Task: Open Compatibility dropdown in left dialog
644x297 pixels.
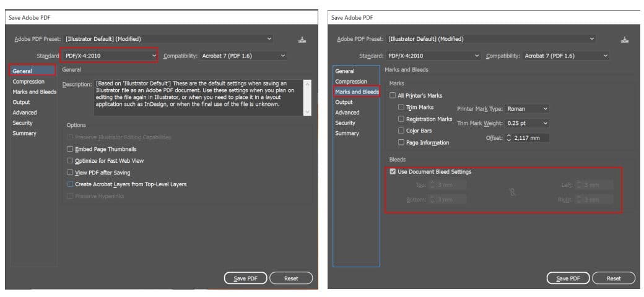Action: (243, 56)
